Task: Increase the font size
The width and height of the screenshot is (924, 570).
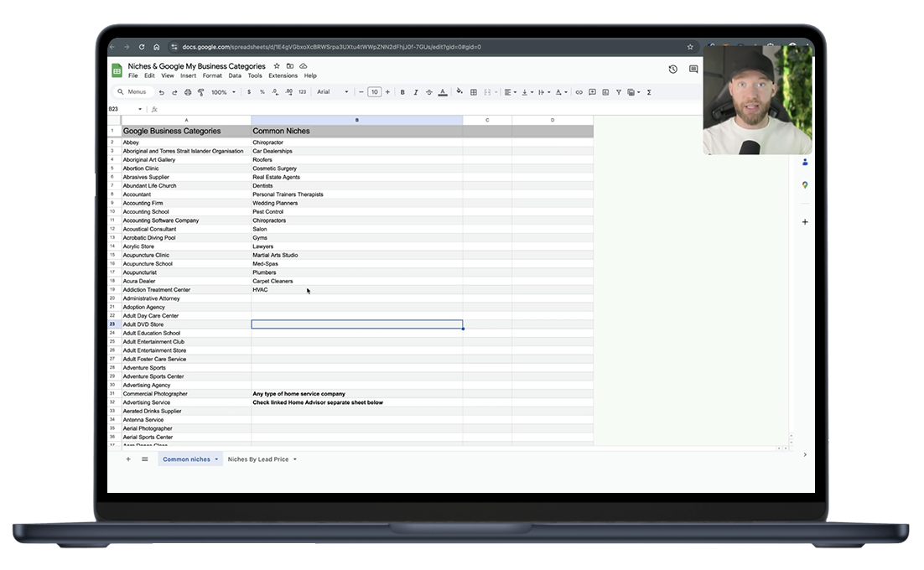Action: (x=387, y=92)
